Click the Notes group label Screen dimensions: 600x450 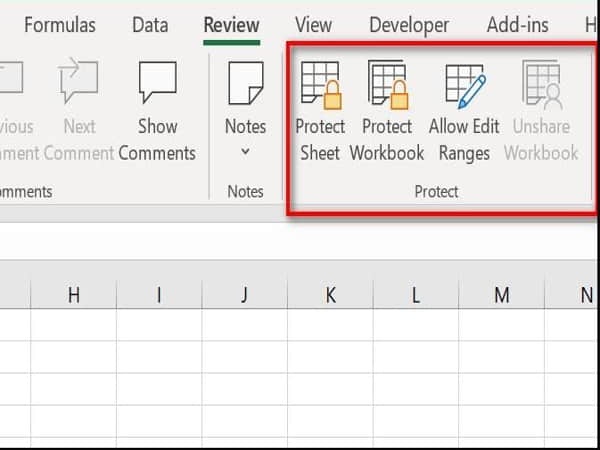pos(245,191)
